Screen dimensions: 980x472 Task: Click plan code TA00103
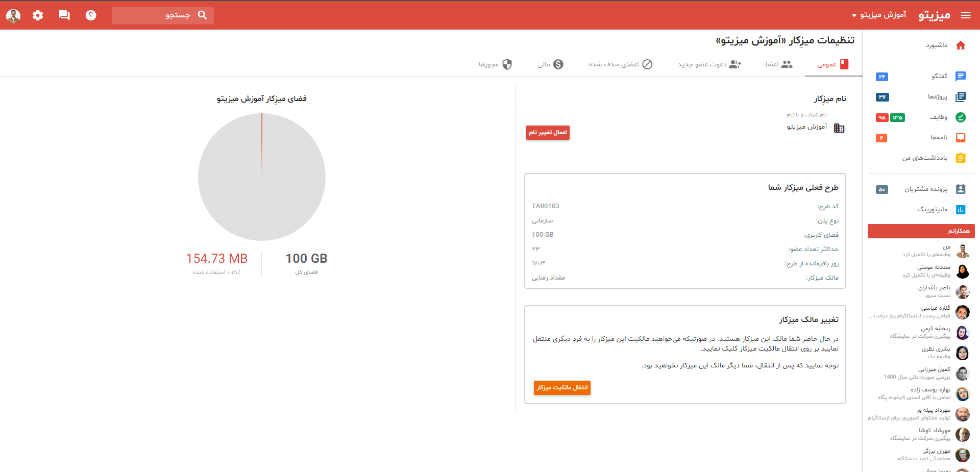(546, 206)
